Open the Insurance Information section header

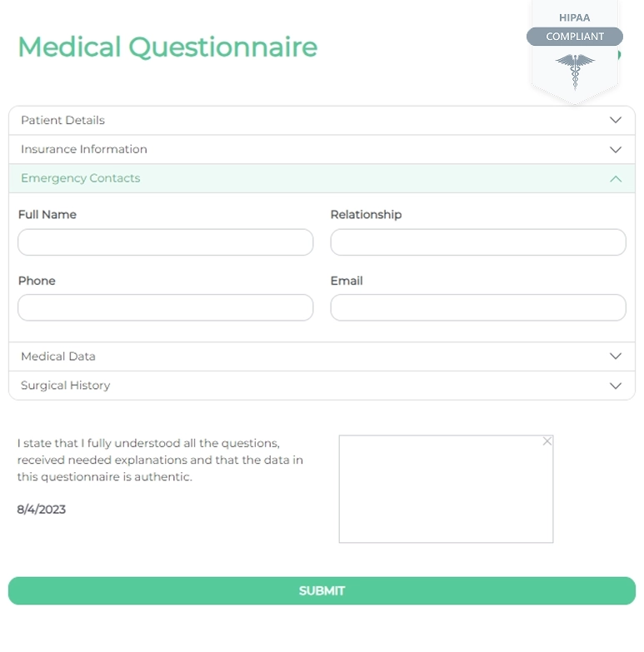[84, 149]
